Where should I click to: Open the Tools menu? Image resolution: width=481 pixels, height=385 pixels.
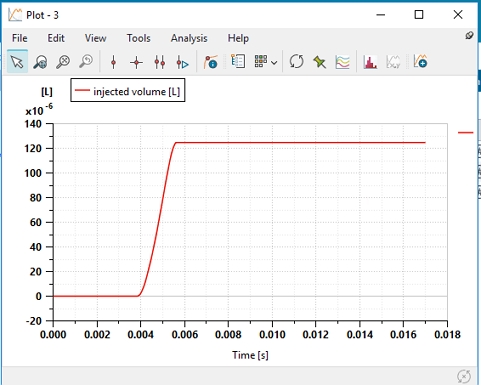pos(138,38)
